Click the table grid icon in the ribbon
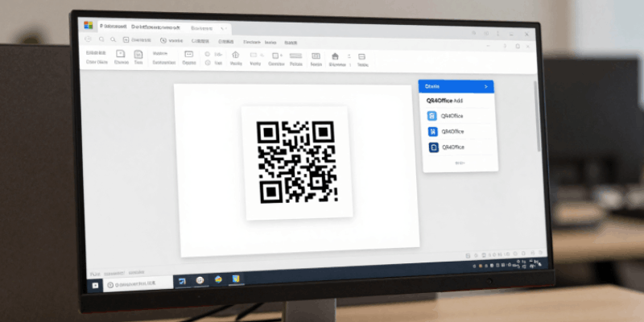This screenshot has height=322, width=644. click(316, 56)
